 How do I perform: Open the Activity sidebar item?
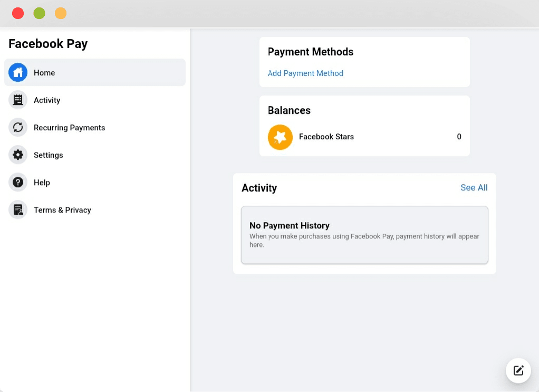(x=95, y=100)
